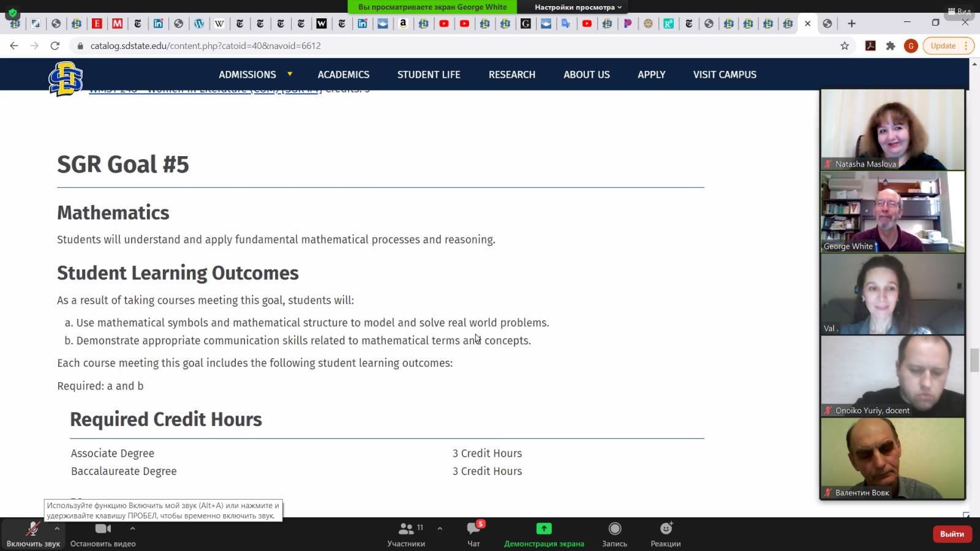Viewport: 980px width, 551px height.
Task: Open the Extensions puzzle icon
Action: click(x=891, y=46)
